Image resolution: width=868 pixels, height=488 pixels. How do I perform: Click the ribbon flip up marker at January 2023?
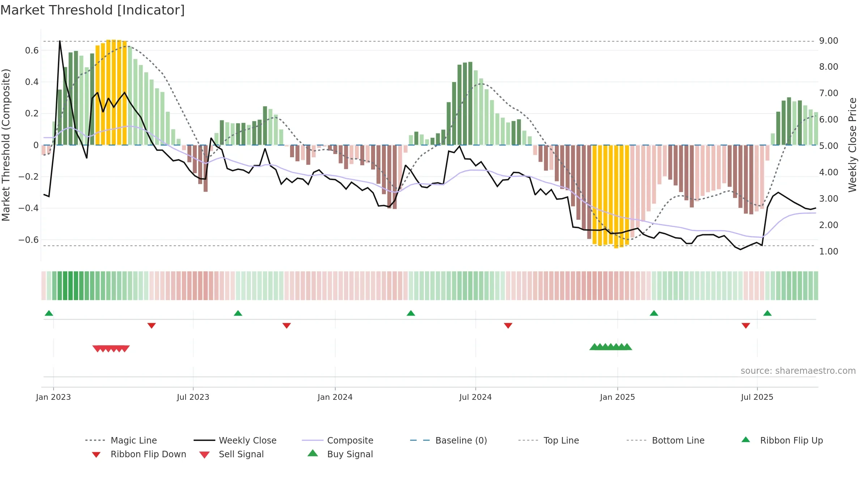pyautogui.click(x=49, y=313)
